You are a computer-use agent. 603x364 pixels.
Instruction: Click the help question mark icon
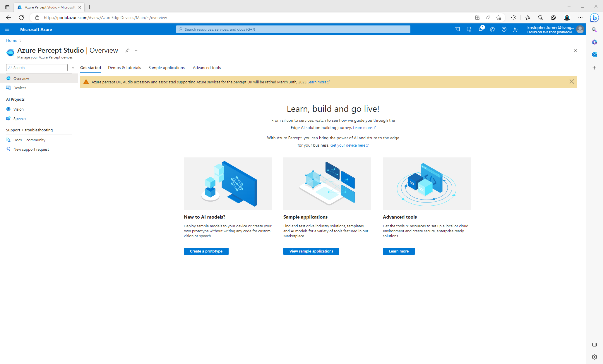pyautogui.click(x=504, y=29)
